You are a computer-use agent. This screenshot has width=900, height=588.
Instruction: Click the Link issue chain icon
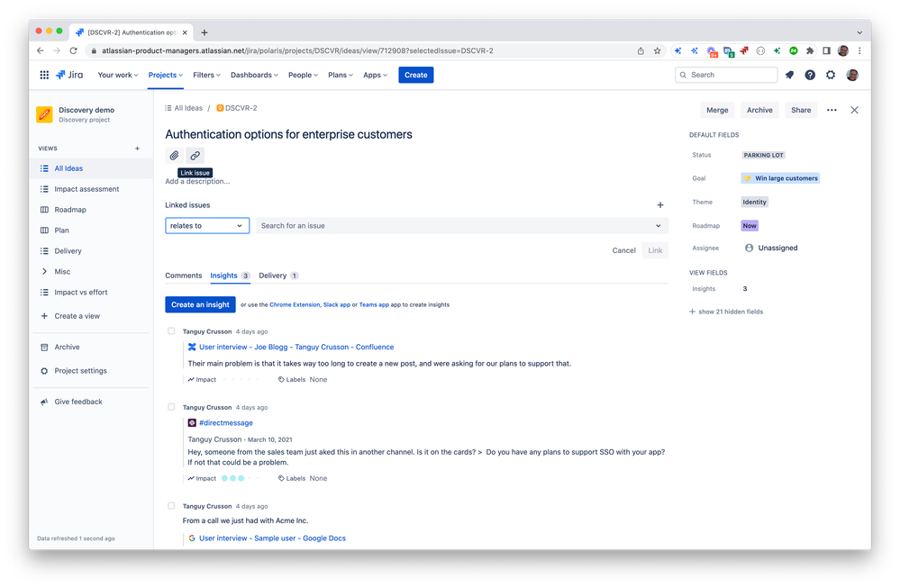(195, 156)
